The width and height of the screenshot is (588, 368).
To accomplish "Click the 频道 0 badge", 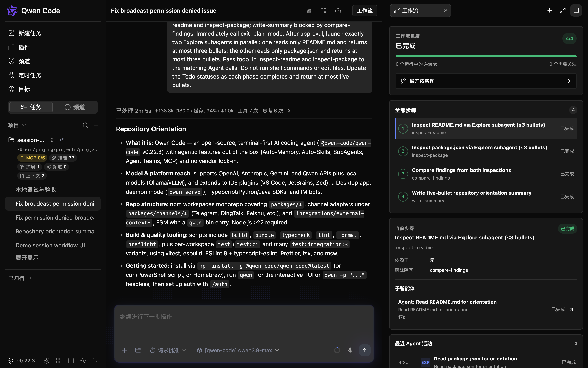I will [x=56, y=167].
